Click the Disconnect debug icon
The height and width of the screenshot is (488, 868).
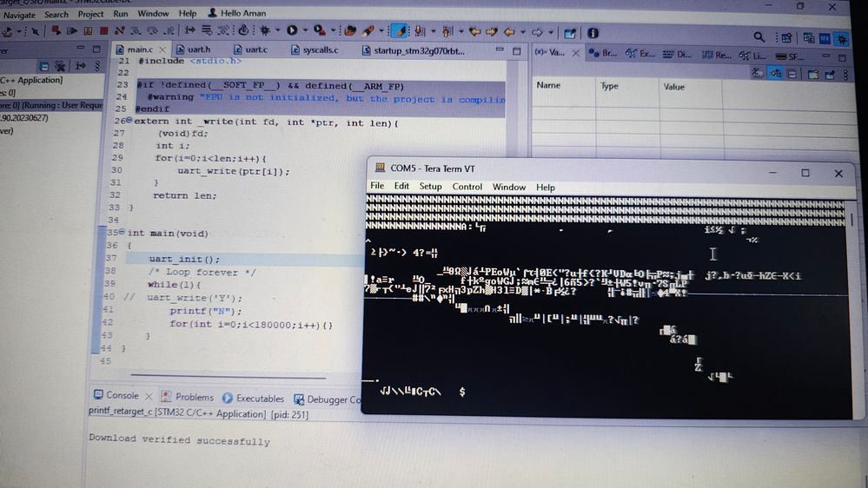click(x=120, y=31)
